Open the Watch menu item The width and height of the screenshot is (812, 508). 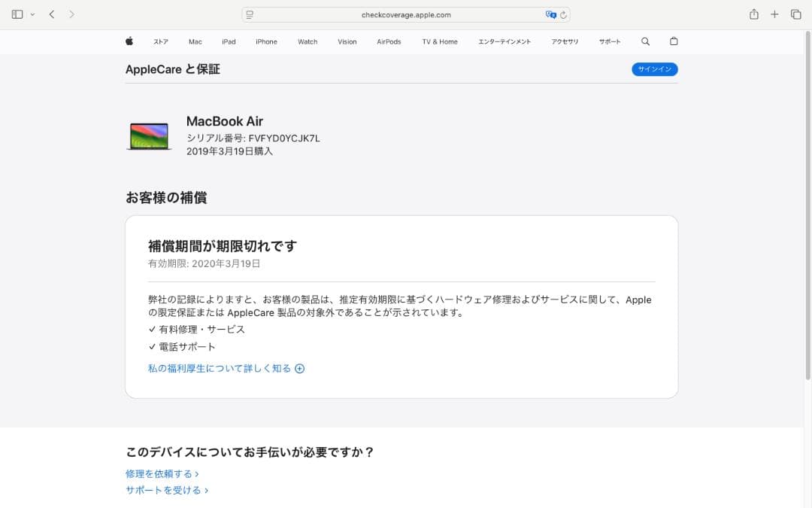308,41
